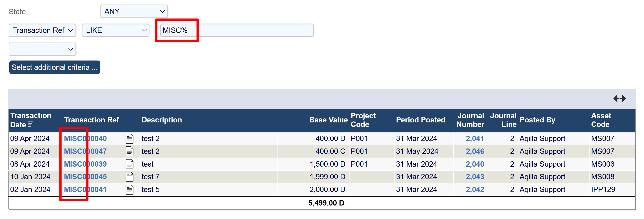The image size is (644, 219).
Task: Click document icon for MISC000047 row
Action: pyautogui.click(x=130, y=151)
